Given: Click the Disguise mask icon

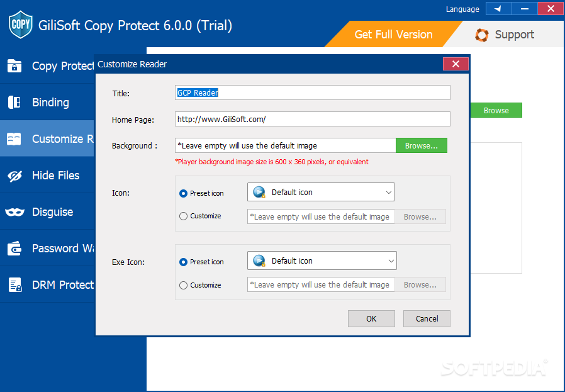Looking at the screenshot, I should coord(14,212).
